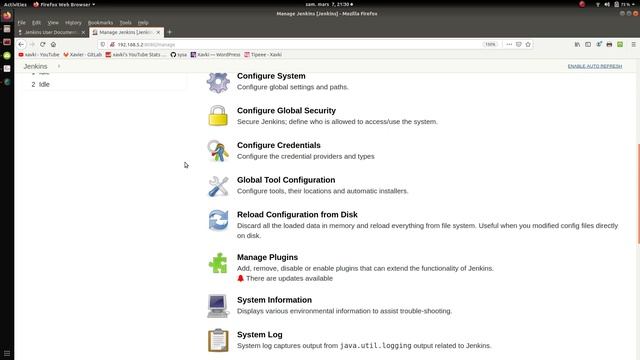640x360 pixels.
Task: Click the Firefox icon in the Ubuntu dock
Action: pos(7,16)
